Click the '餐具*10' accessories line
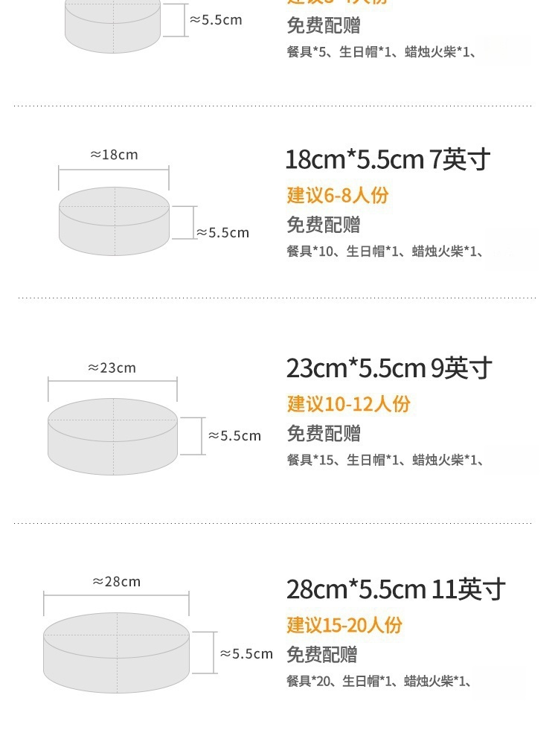 point(385,252)
